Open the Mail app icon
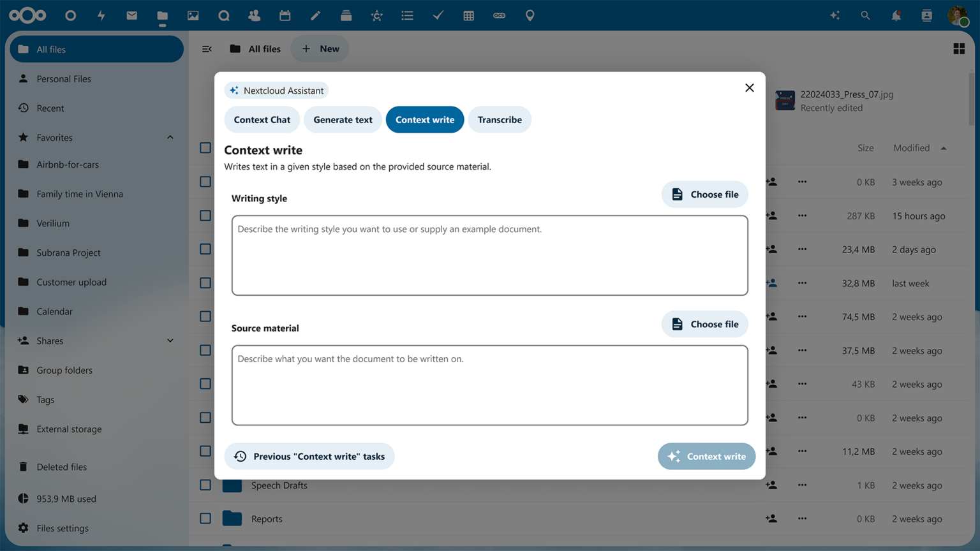Image resolution: width=980 pixels, height=551 pixels. (132, 15)
